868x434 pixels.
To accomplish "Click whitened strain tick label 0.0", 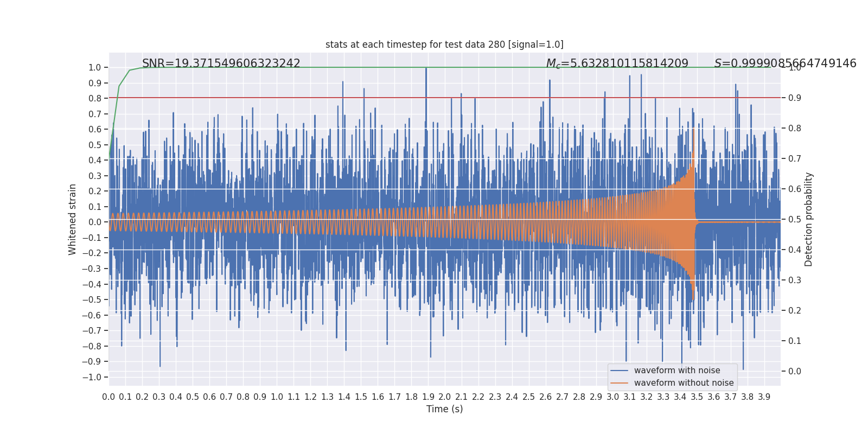I will tap(95, 222).
